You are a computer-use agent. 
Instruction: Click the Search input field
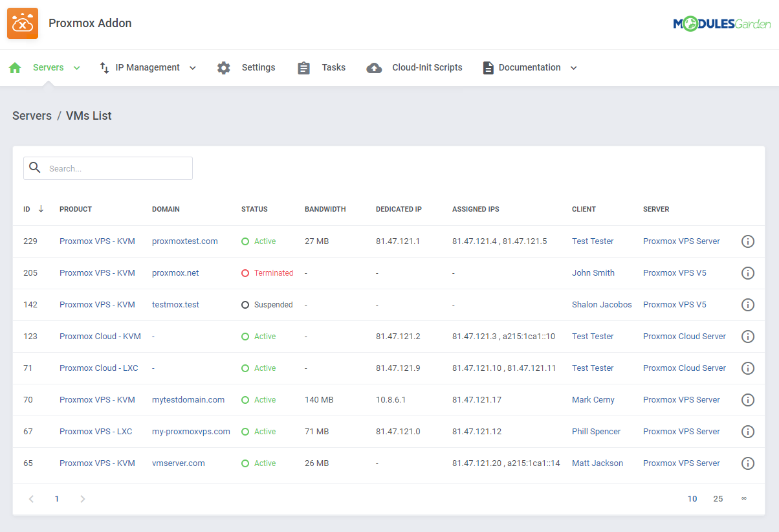[x=108, y=168]
